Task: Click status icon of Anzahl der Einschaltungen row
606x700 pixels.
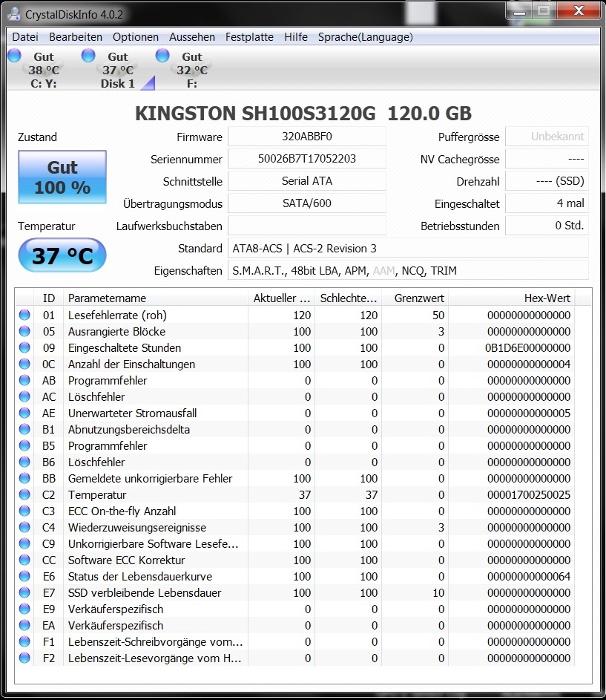Action: click(x=24, y=364)
